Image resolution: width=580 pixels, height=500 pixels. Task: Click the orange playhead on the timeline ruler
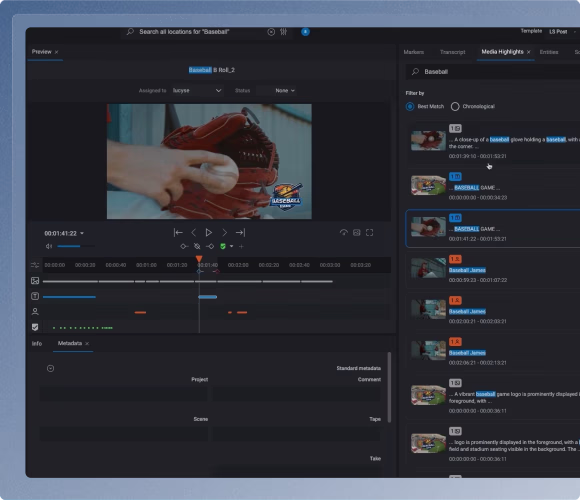click(x=199, y=259)
